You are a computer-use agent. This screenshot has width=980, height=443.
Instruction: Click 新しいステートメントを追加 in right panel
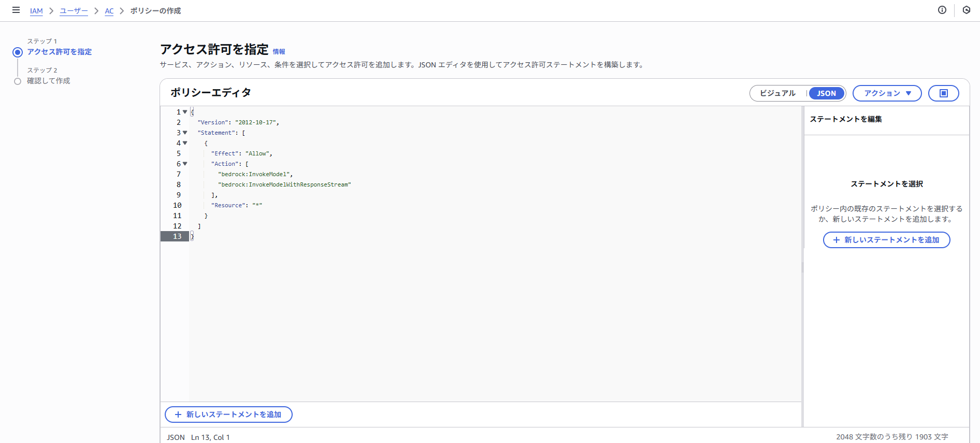click(x=887, y=240)
